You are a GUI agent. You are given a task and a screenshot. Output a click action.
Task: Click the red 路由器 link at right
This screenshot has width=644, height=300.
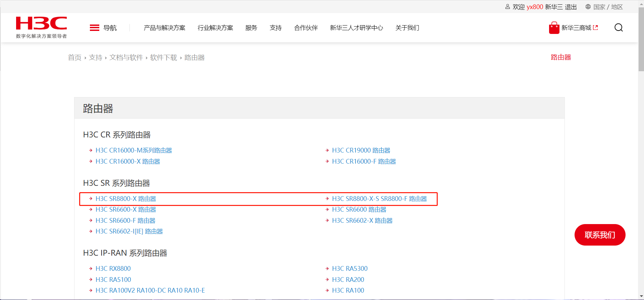pos(561,57)
